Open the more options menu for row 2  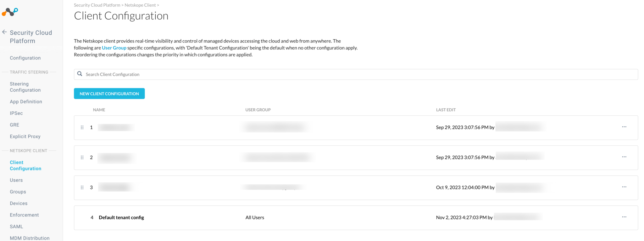click(624, 157)
